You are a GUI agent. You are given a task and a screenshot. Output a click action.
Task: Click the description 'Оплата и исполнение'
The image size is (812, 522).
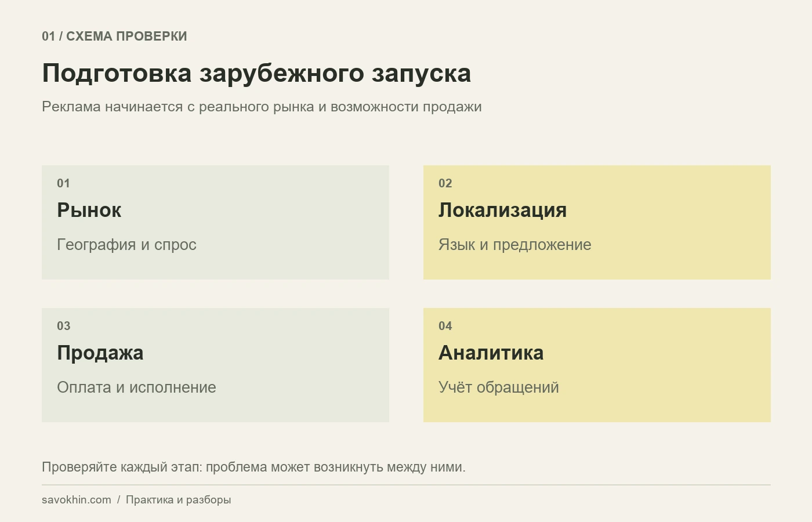click(x=136, y=387)
